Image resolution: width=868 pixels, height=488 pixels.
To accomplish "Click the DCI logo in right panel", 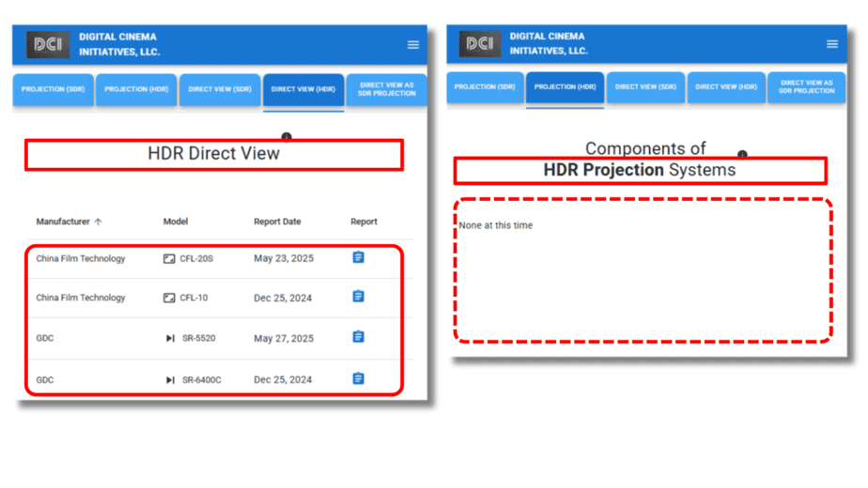I will pyautogui.click(x=480, y=43).
